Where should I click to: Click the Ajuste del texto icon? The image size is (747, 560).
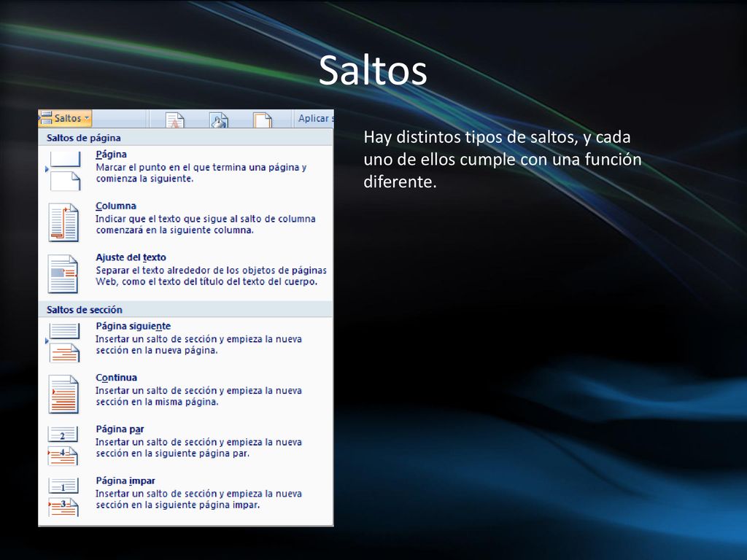coord(63,274)
